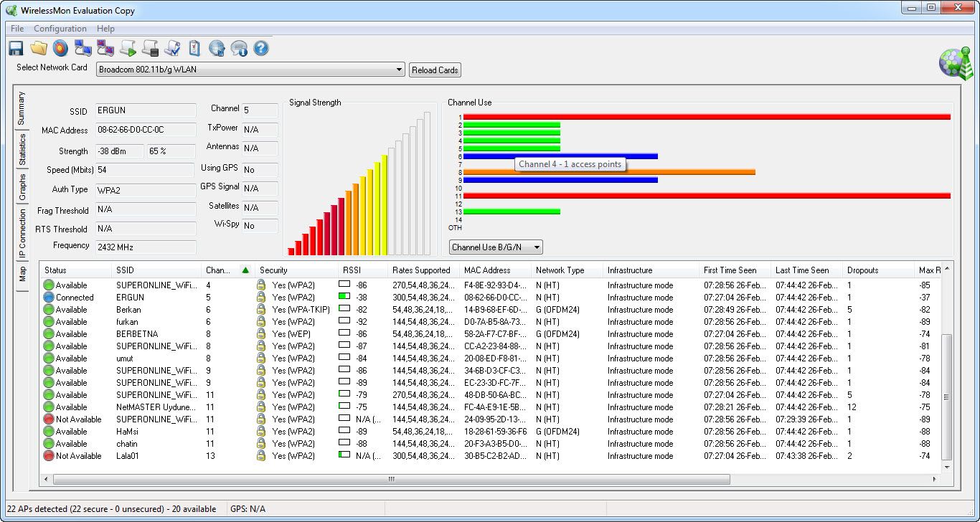
Task: Click the lock icon in BERBETNA row
Action: pos(261,334)
